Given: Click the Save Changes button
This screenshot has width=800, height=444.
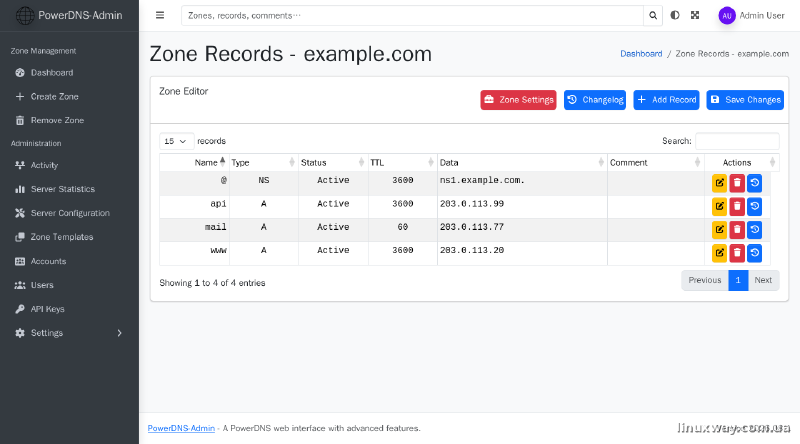Looking at the screenshot, I should (x=745, y=100).
